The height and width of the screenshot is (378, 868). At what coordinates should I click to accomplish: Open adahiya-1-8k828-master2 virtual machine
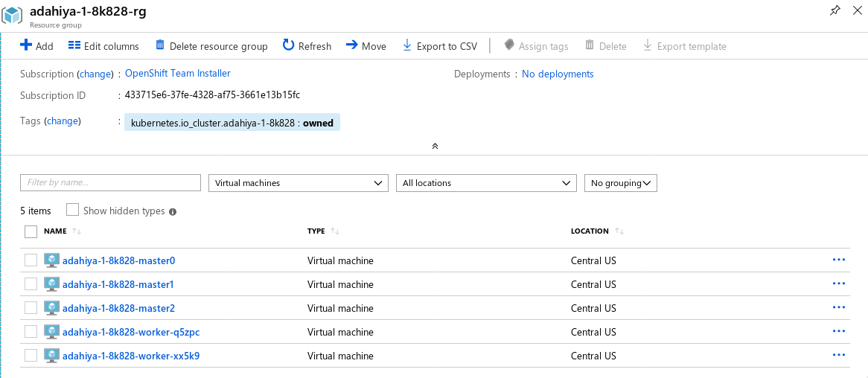coord(119,308)
